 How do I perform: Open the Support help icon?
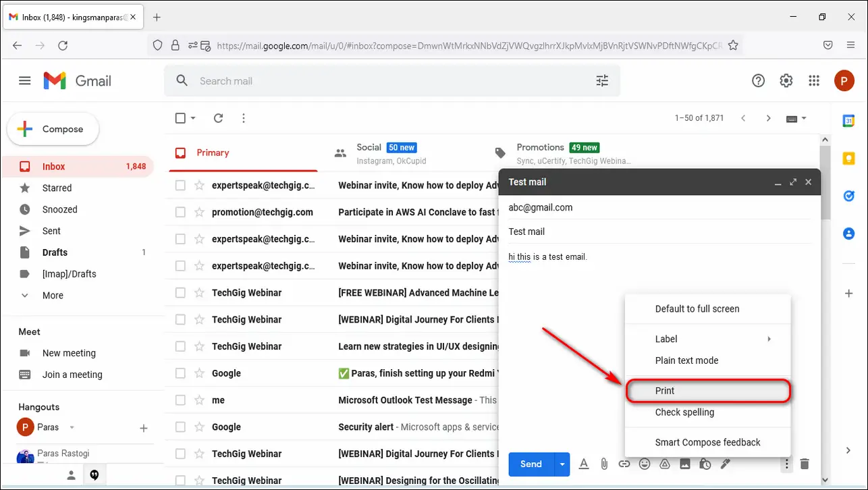click(758, 81)
